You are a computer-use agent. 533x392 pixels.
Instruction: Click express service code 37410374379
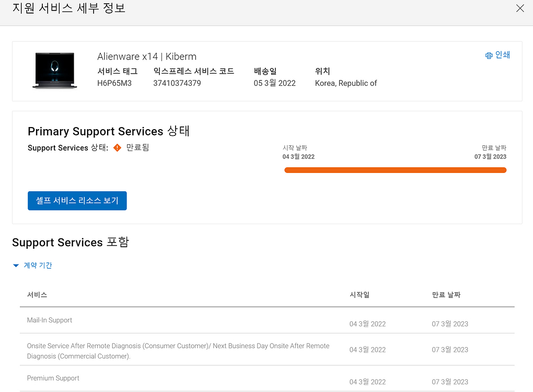point(177,83)
